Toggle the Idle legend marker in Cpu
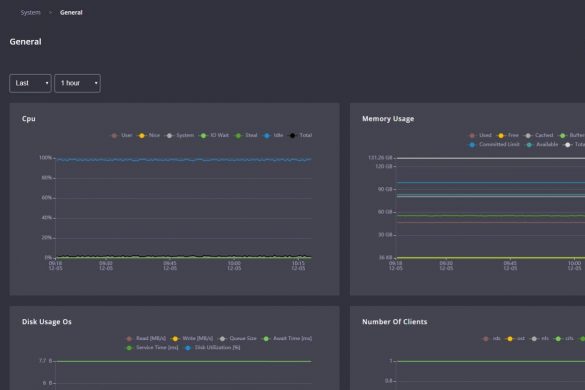Image resolution: width=585 pixels, height=390 pixels. tap(273, 135)
